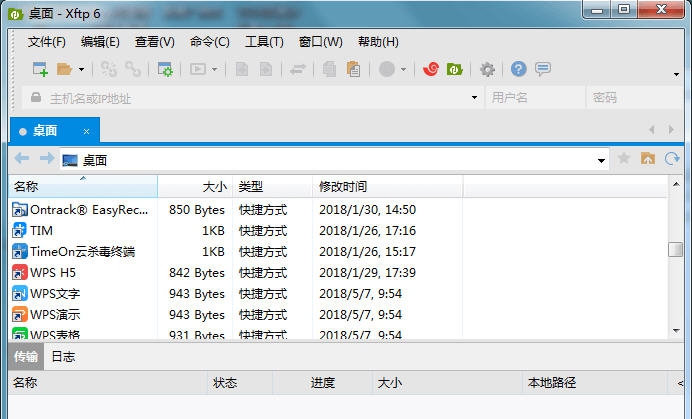Click the Open Session folder icon

tap(64, 69)
